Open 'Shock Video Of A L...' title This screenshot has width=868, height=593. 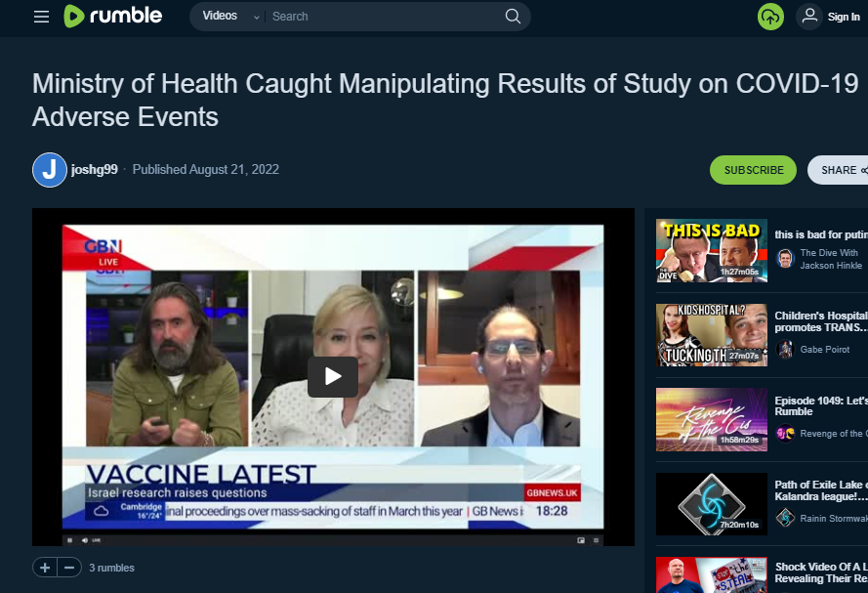point(821,572)
